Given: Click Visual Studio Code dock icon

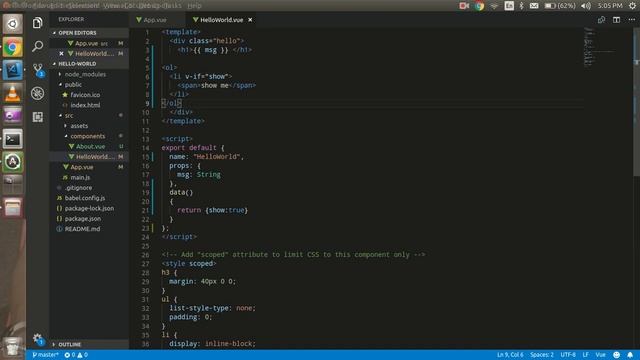Looking at the screenshot, I should point(13,70).
